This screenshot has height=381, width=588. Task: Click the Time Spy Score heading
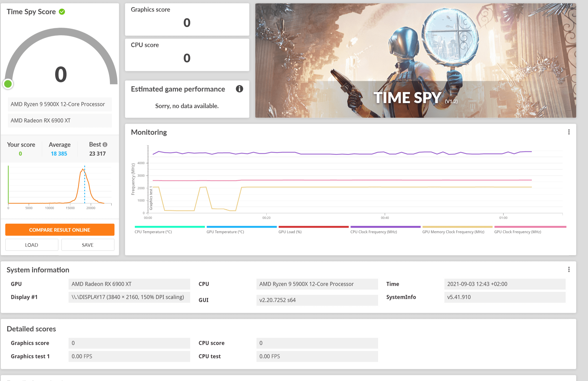[31, 12]
